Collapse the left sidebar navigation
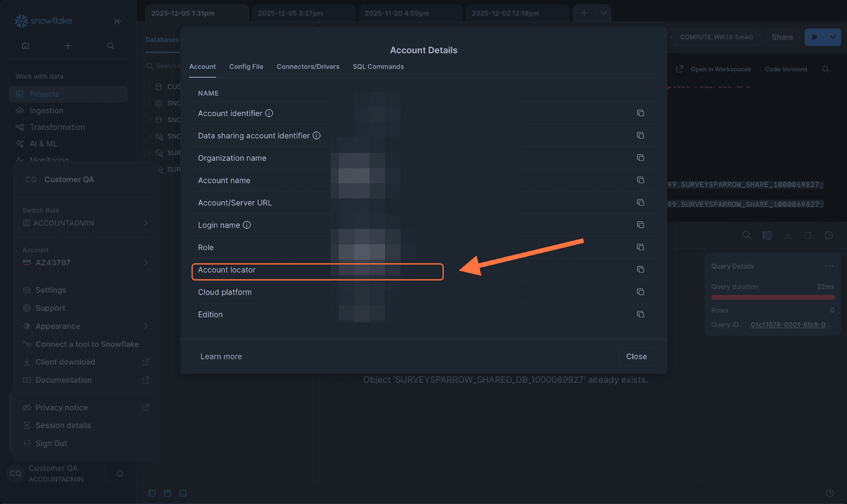 pyautogui.click(x=118, y=21)
